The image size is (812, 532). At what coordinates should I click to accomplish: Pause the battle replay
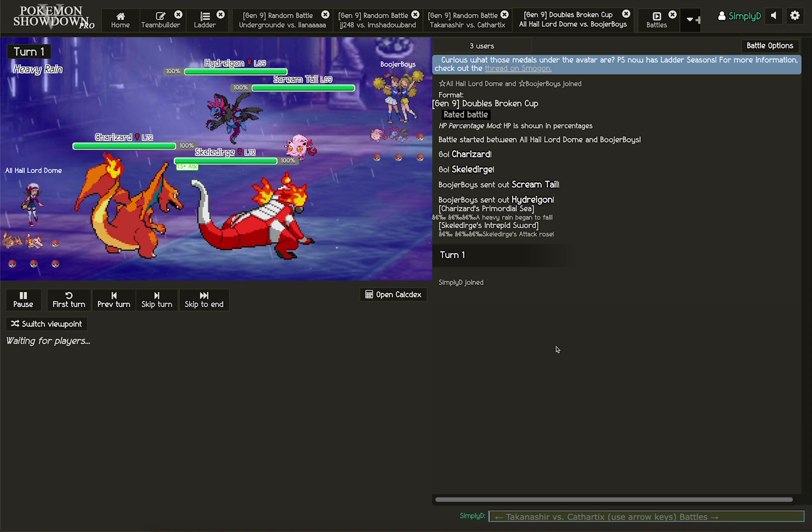23,300
